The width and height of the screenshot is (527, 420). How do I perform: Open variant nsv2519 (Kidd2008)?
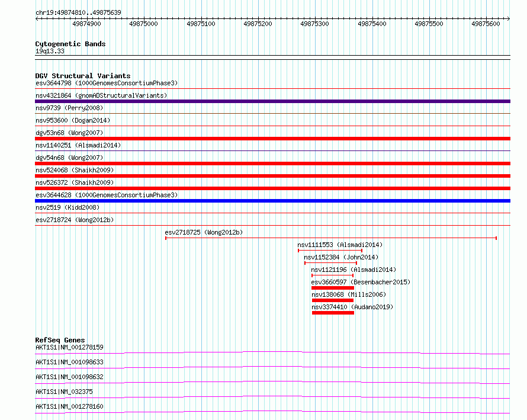(68, 207)
